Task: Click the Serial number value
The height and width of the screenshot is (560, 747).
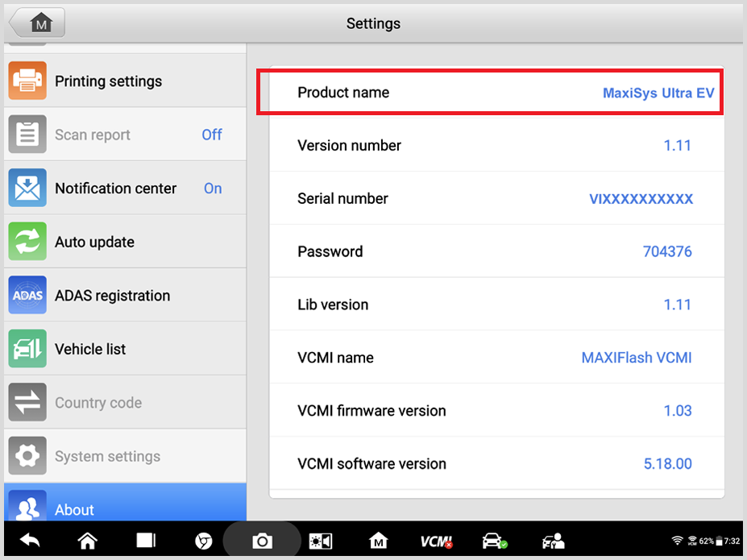Action: [x=641, y=199]
